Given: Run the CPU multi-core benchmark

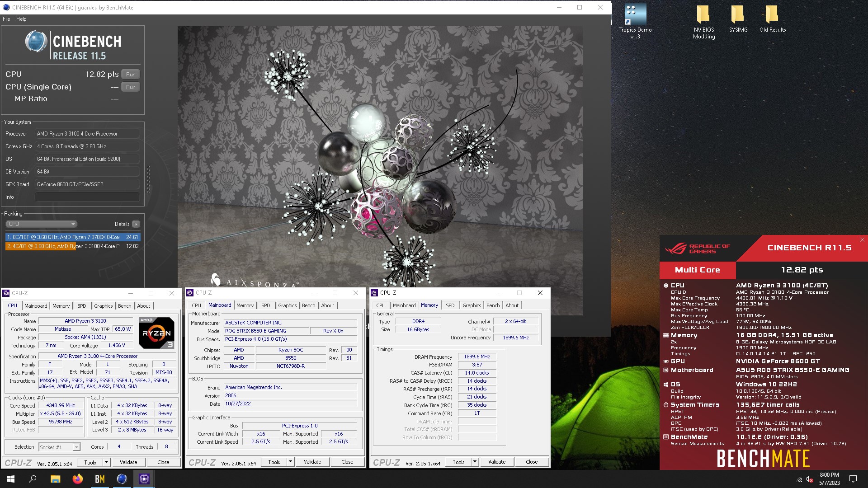Looking at the screenshot, I should [131, 74].
